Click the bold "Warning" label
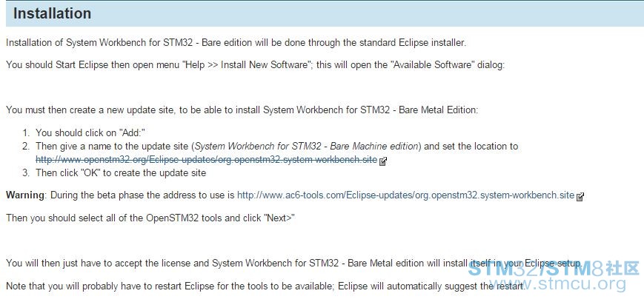Image resolution: width=644 pixels, height=302 pixels. 25,195
